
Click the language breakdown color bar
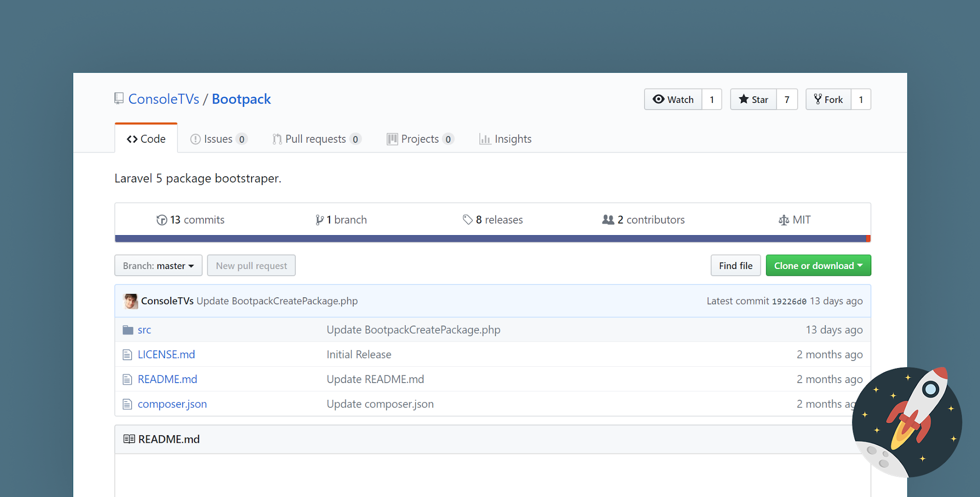click(x=493, y=238)
